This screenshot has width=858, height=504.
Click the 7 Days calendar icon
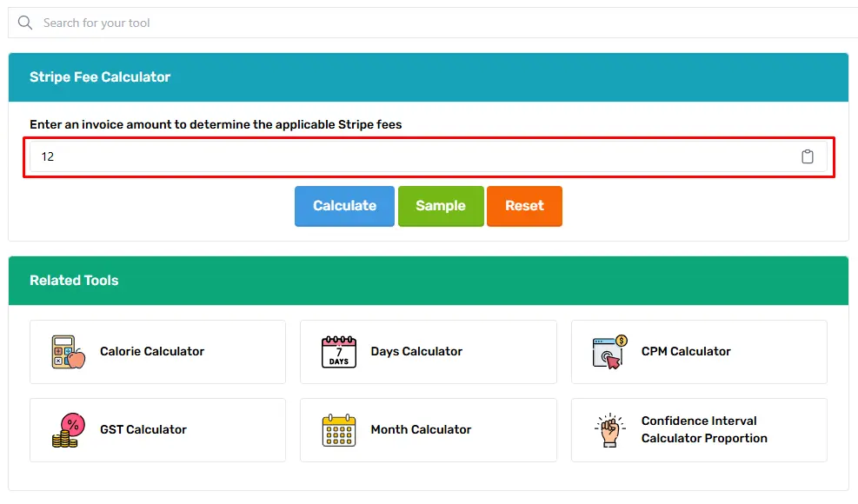point(339,352)
